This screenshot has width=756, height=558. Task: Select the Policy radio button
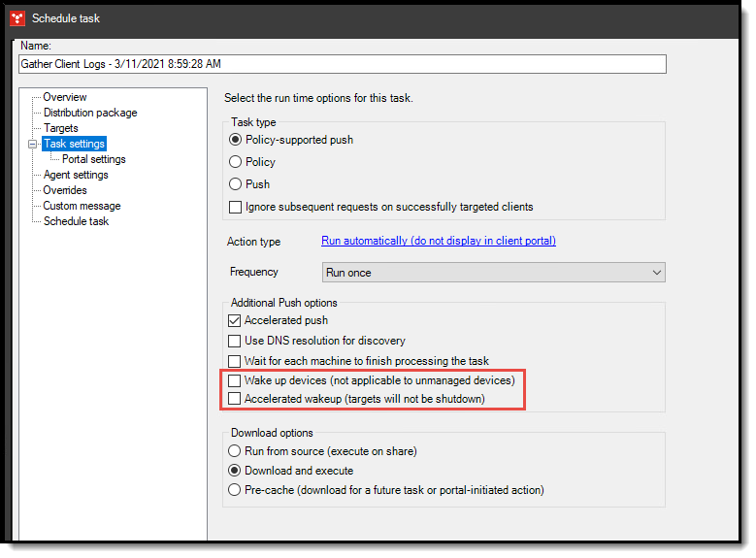(235, 162)
